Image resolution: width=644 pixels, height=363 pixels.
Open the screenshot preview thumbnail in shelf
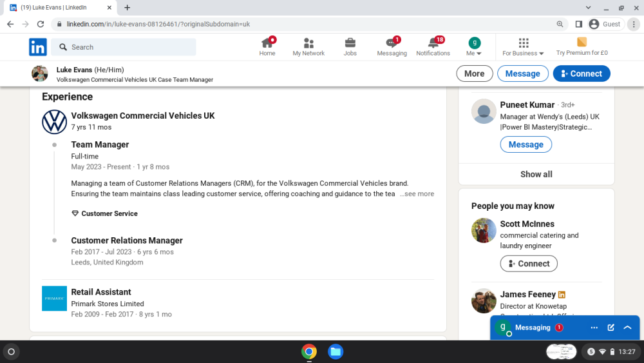coord(561,352)
